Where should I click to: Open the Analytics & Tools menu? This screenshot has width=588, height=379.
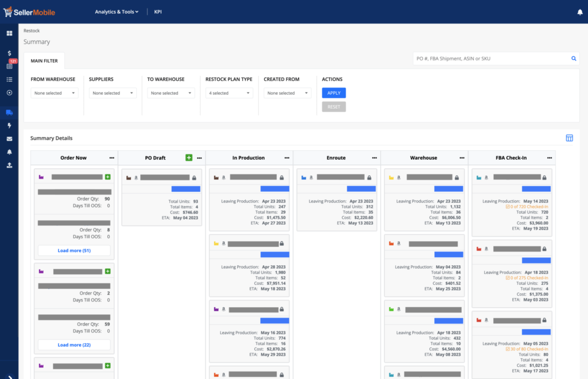coord(117,11)
